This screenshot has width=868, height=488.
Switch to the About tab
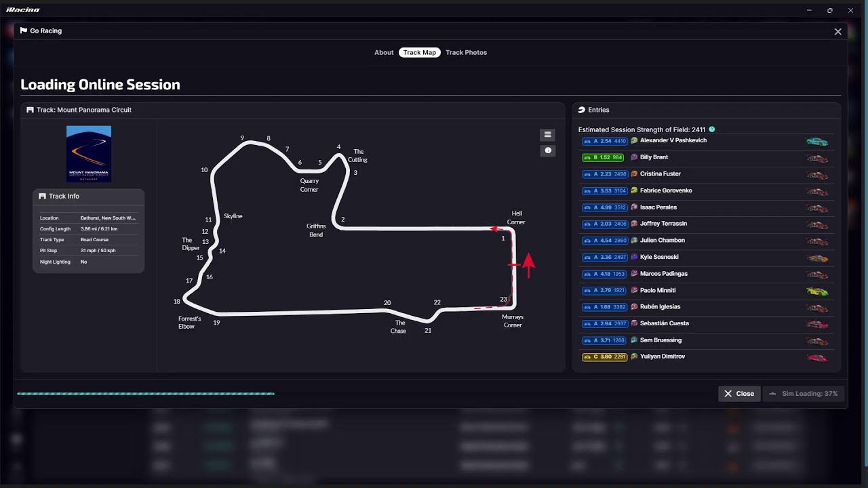tap(384, 52)
